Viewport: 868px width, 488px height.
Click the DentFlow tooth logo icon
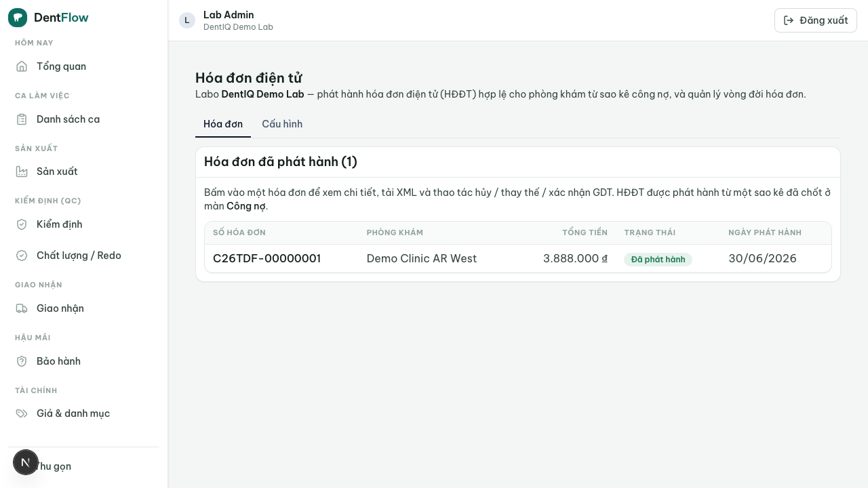click(18, 18)
